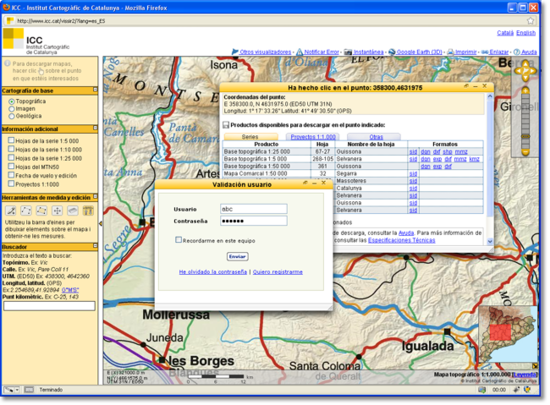Pin the coordinates popup window

(x=466, y=86)
